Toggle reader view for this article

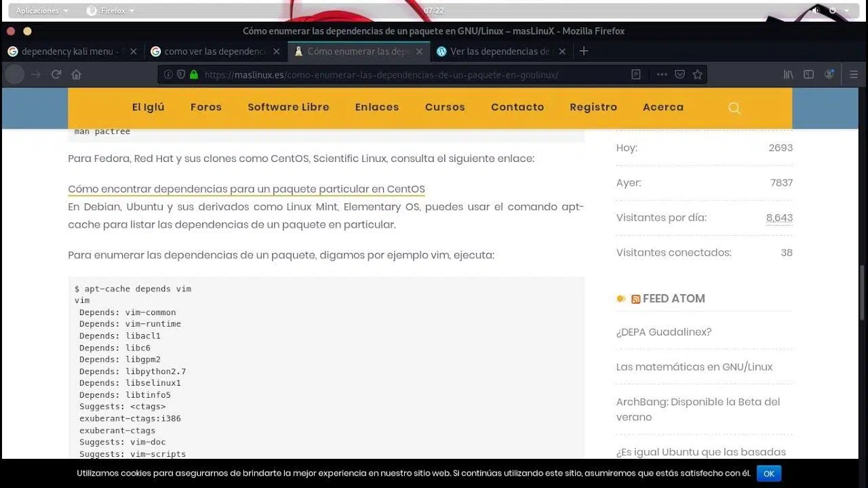[x=636, y=75]
